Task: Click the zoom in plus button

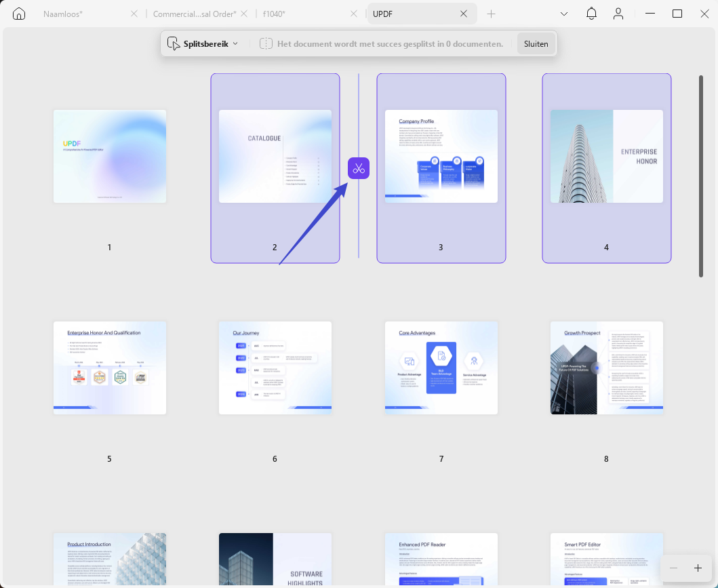Action: click(x=698, y=568)
